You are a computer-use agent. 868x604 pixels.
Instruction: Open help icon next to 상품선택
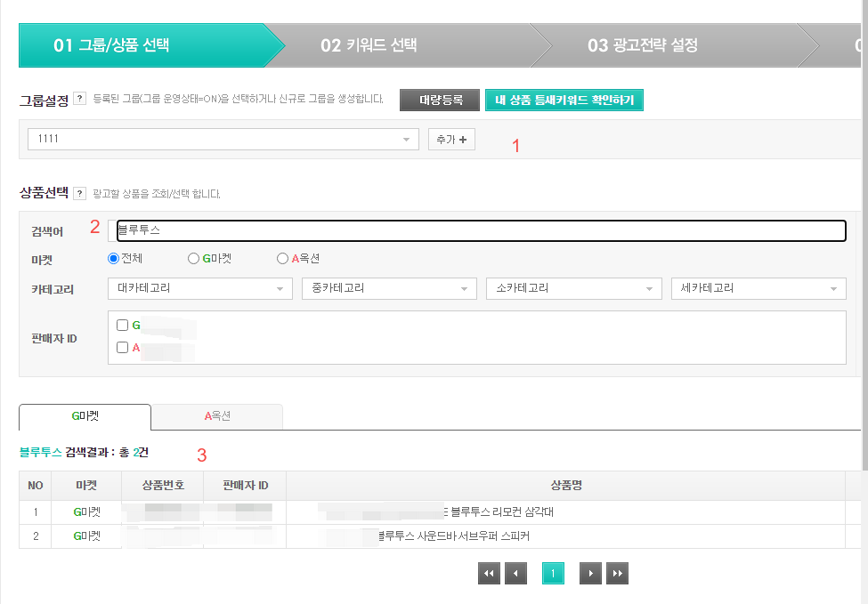(80, 193)
